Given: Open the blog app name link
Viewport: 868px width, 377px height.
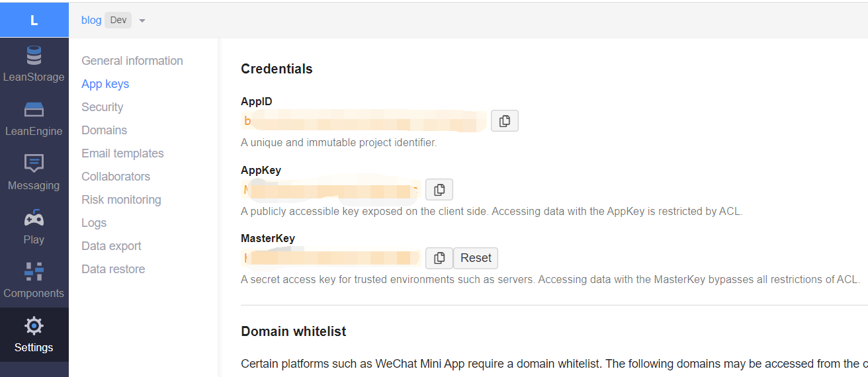Looking at the screenshot, I should coord(91,20).
